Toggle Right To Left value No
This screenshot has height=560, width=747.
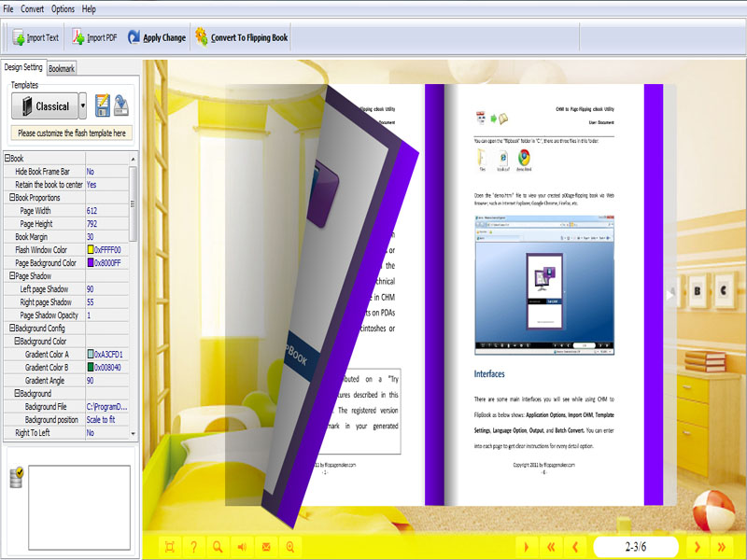click(106, 432)
